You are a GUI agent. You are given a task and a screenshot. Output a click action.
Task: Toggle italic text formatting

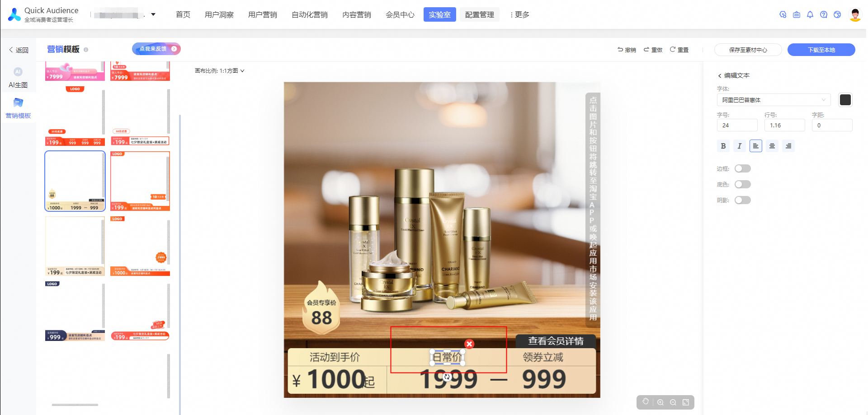pyautogui.click(x=740, y=146)
